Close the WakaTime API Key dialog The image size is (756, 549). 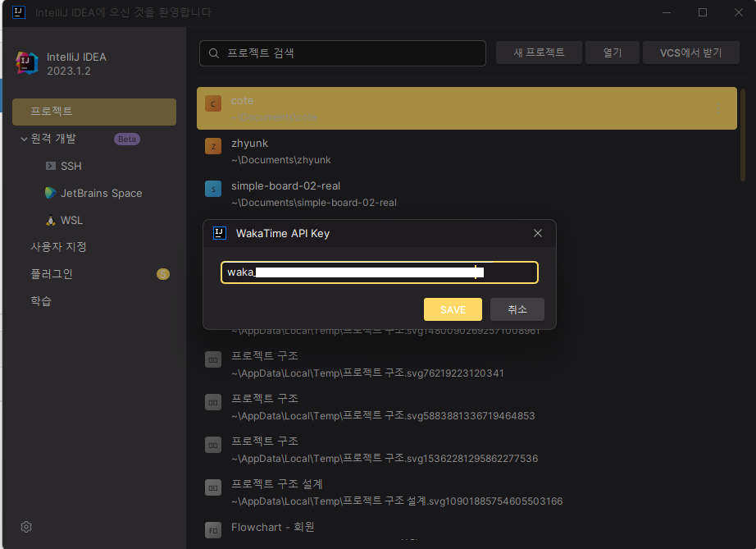pyautogui.click(x=538, y=234)
